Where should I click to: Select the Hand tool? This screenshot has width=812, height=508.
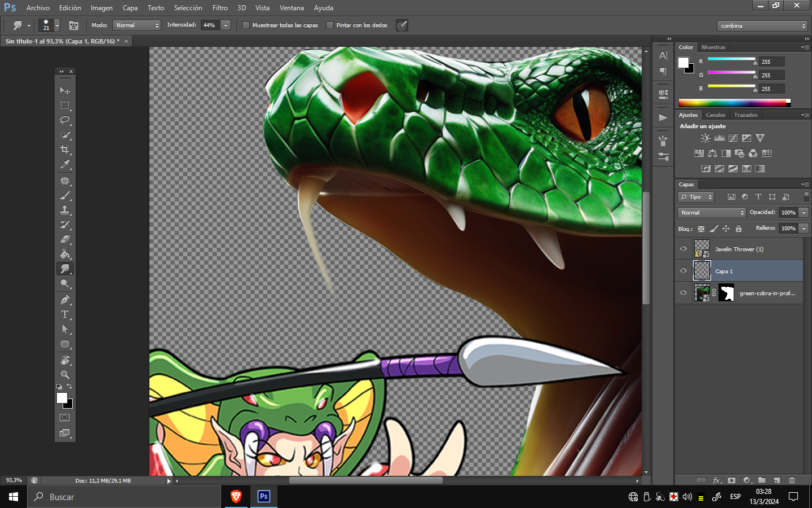tap(65, 360)
